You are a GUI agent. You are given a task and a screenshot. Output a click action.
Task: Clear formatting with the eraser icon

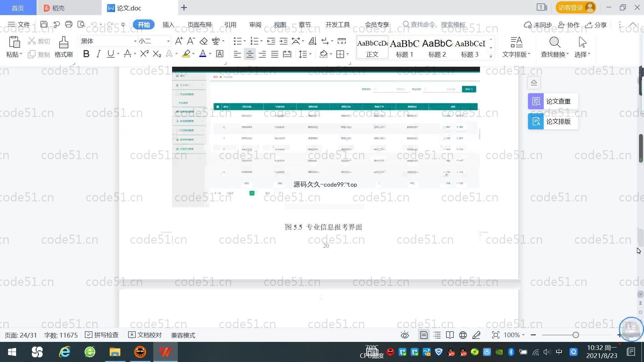click(204, 41)
